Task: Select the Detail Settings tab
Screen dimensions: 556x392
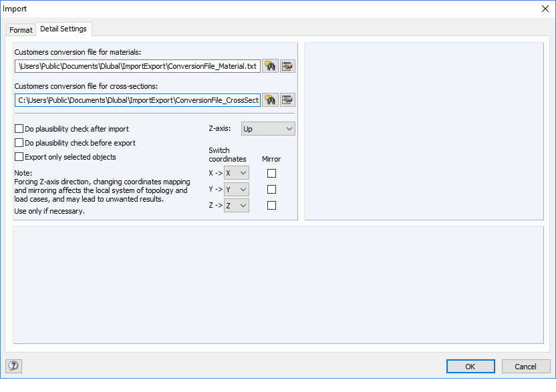Action: [63, 29]
